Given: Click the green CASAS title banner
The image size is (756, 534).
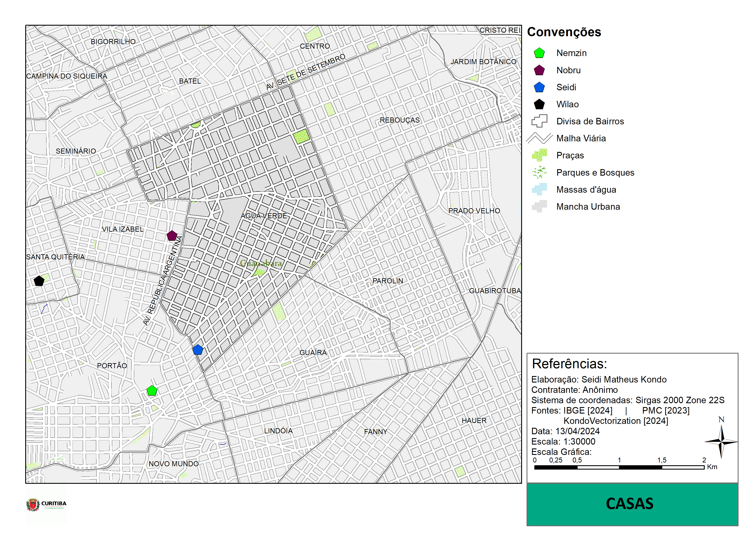Looking at the screenshot, I should [632, 504].
